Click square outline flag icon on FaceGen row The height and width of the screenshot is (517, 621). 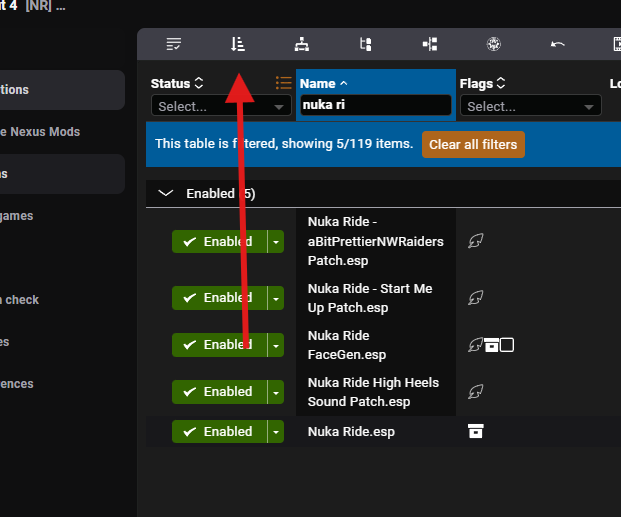[507, 345]
